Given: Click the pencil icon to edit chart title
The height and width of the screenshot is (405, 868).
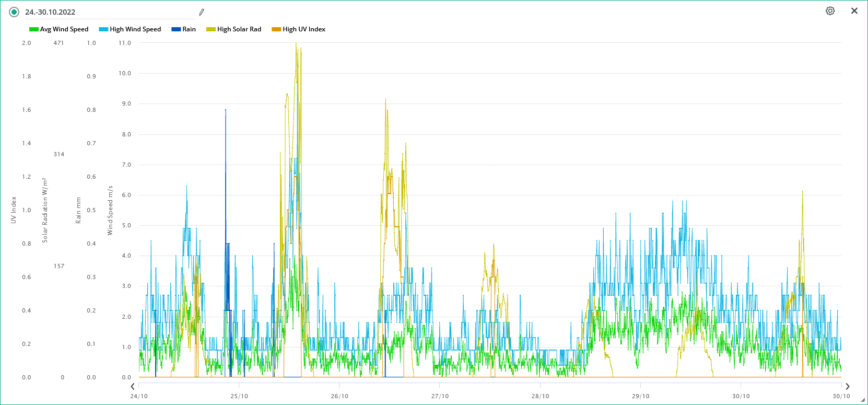Looking at the screenshot, I should click(x=202, y=12).
